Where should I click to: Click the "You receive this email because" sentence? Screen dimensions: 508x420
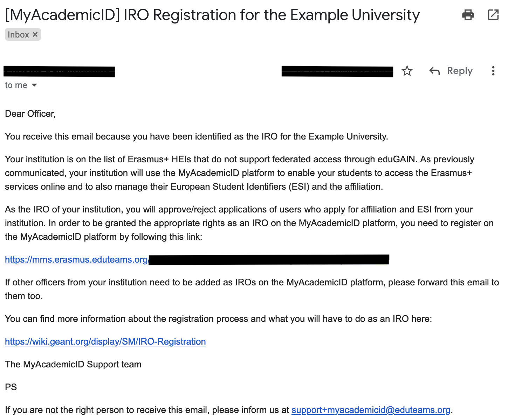pyautogui.click(x=196, y=136)
